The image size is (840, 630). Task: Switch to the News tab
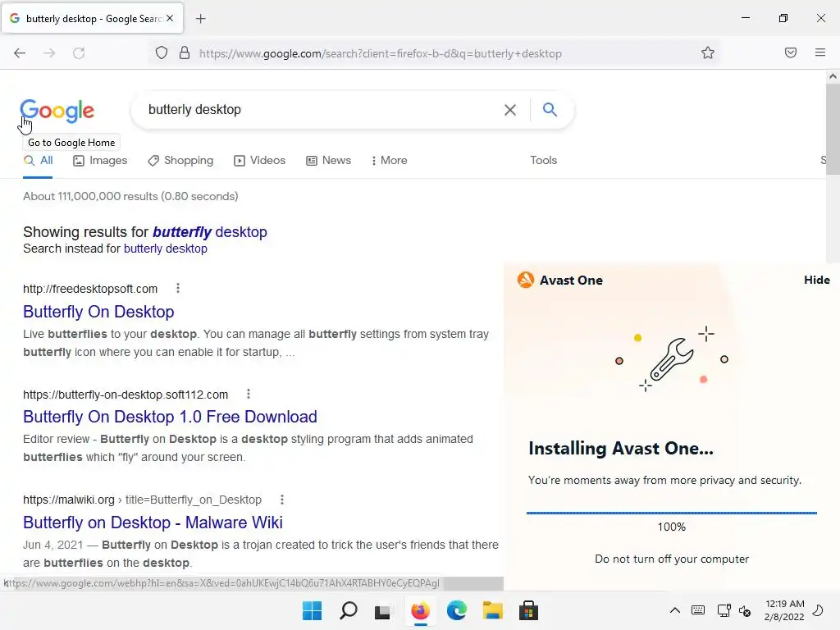click(328, 160)
